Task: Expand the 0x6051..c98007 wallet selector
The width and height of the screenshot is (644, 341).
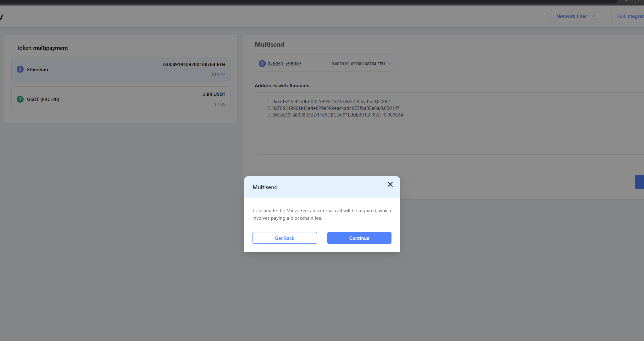Action: [x=325, y=64]
